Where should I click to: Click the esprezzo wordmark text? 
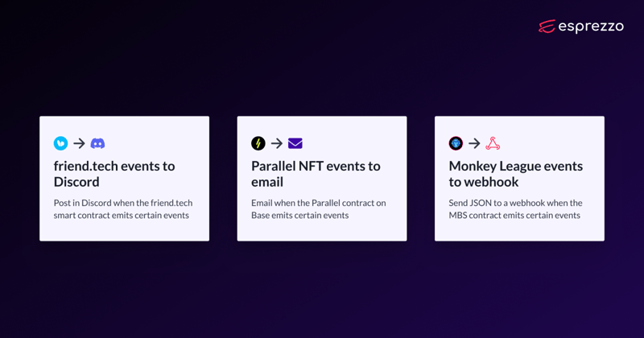[x=591, y=27]
